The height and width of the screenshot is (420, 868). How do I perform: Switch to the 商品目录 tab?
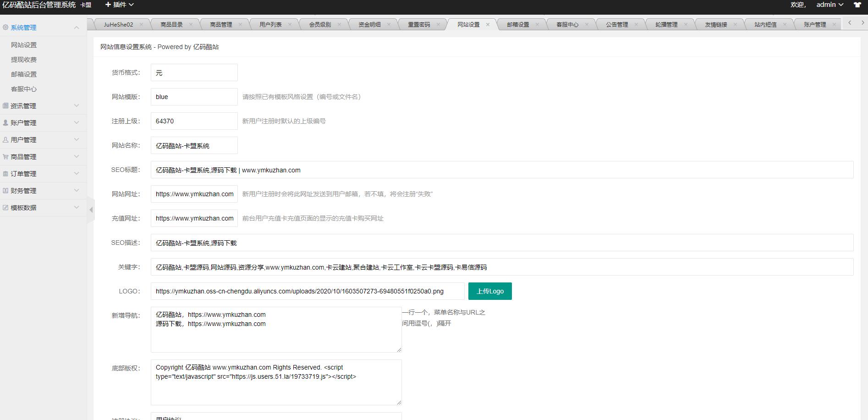[x=171, y=25]
